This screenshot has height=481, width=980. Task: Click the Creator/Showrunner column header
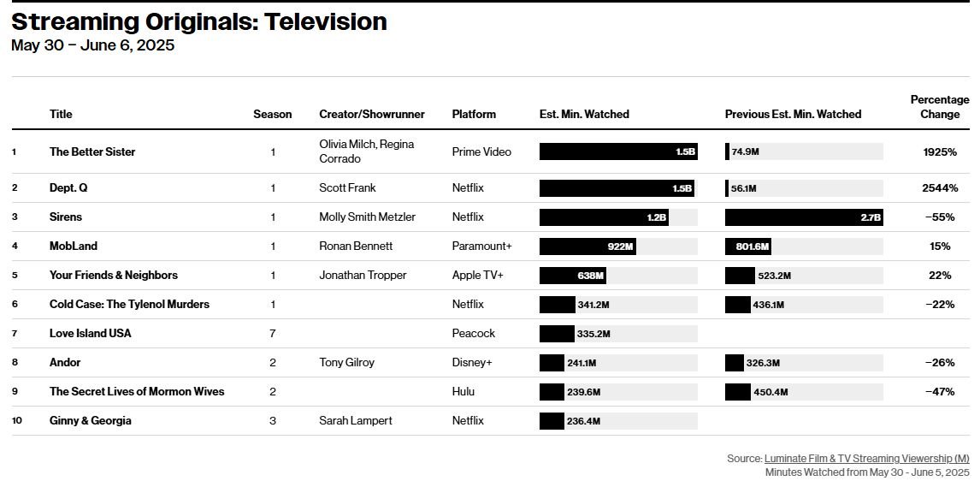(372, 114)
